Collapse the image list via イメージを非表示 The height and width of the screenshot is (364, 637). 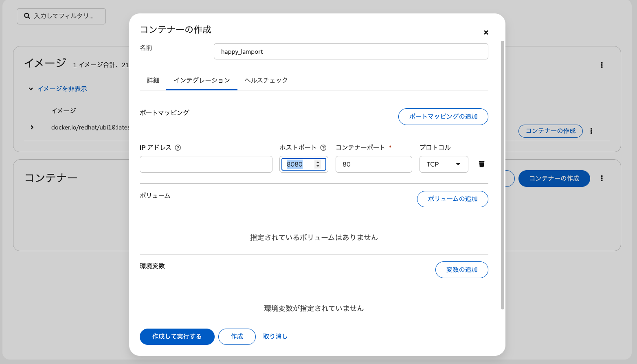[x=62, y=88]
